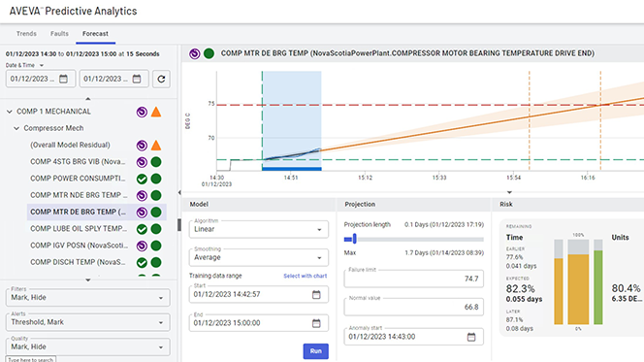
Task: Collapse the Compressor Mech subtree
Action: pos(16,128)
